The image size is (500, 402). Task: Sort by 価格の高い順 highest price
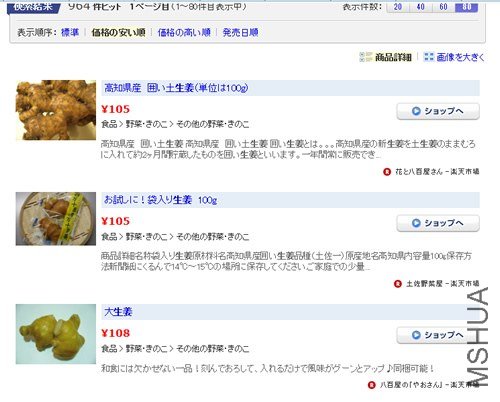tap(184, 32)
